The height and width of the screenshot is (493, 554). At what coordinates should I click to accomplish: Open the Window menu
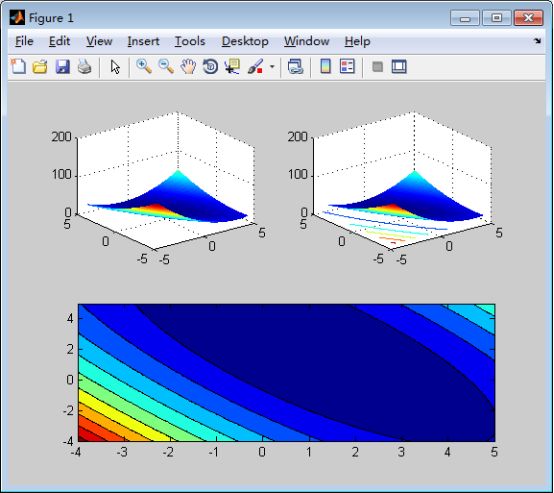click(x=307, y=41)
